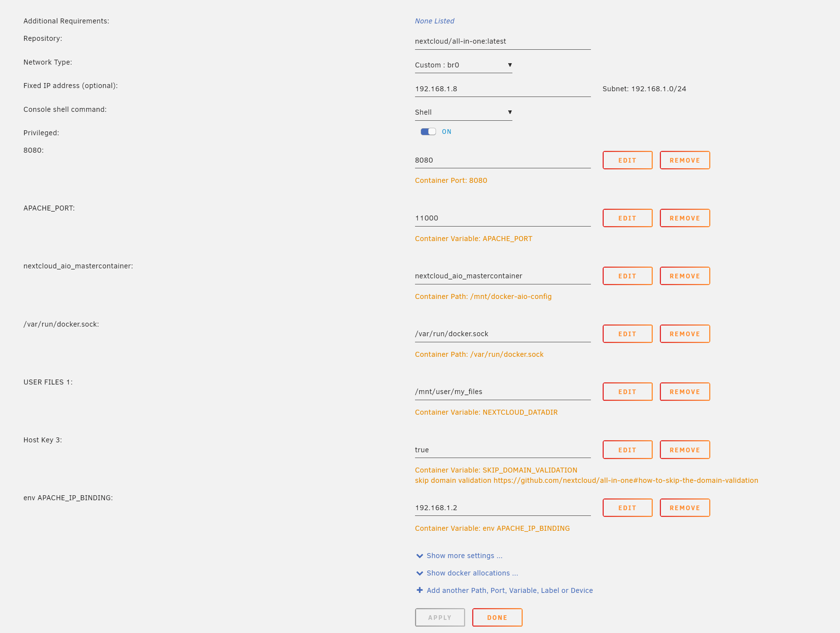Click the chevron beside Show more settings
Image resolution: width=840 pixels, height=633 pixels.
click(x=420, y=556)
